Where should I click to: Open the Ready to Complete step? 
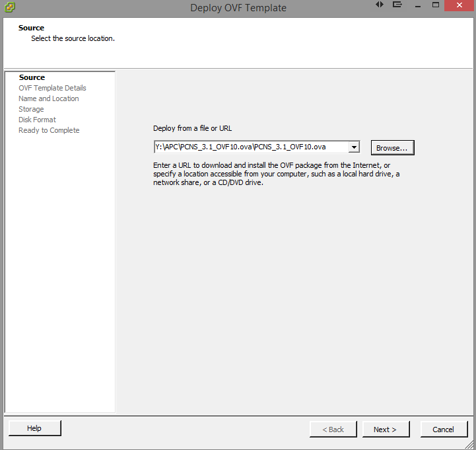point(49,130)
